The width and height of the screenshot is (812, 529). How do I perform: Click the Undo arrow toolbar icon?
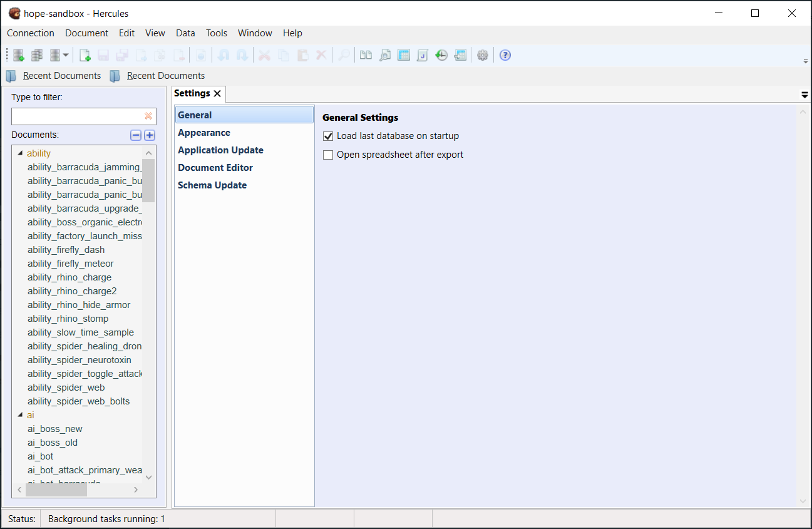click(224, 55)
